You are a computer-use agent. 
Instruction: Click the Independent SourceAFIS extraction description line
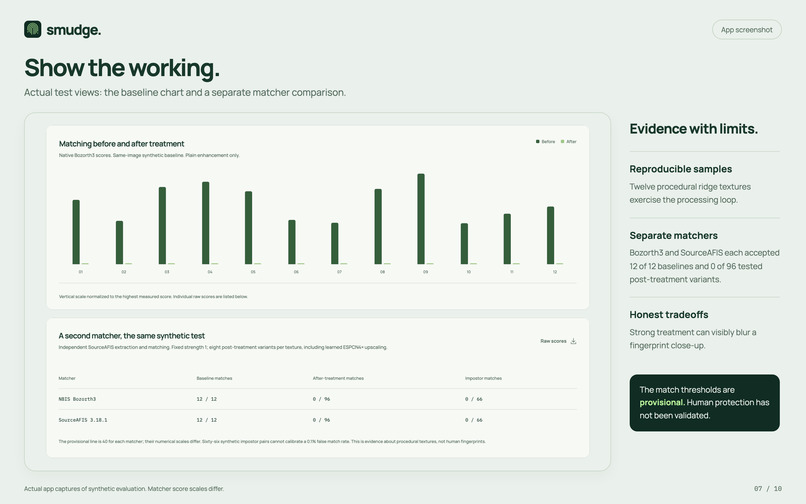coord(223,347)
